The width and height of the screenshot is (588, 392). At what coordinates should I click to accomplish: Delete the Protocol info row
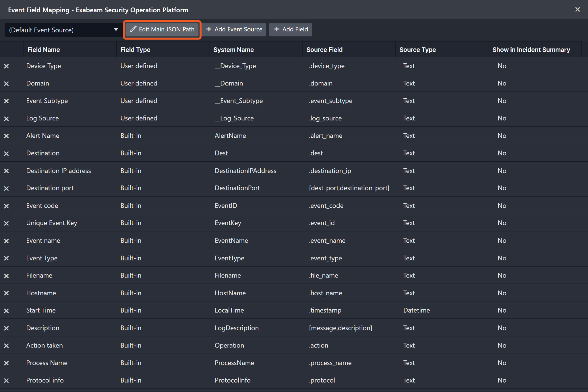[x=6, y=381]
